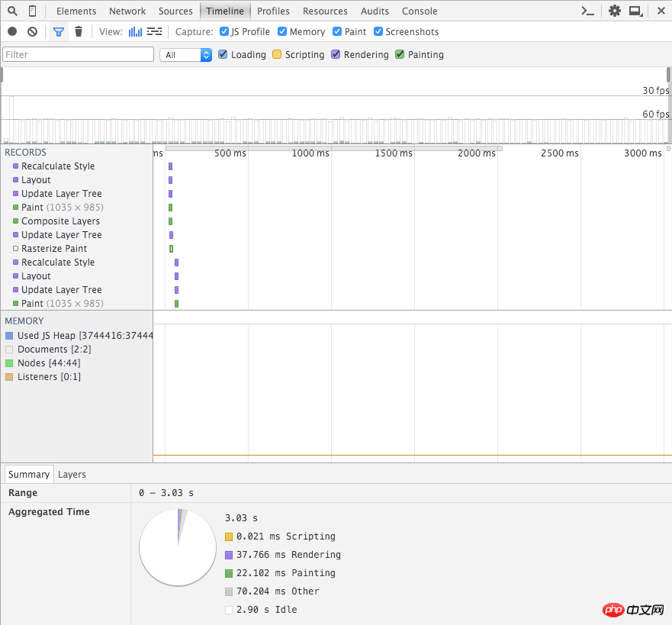Click the Used JS Heap color swatch
The width and height of the screenshot is (672, 625).
click(9, 336)
